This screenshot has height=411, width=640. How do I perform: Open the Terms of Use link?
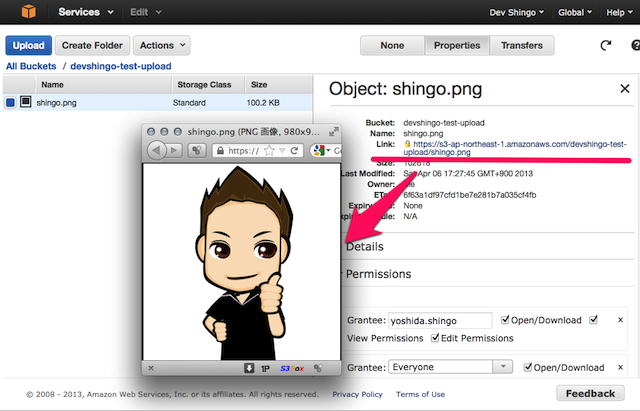420,394
